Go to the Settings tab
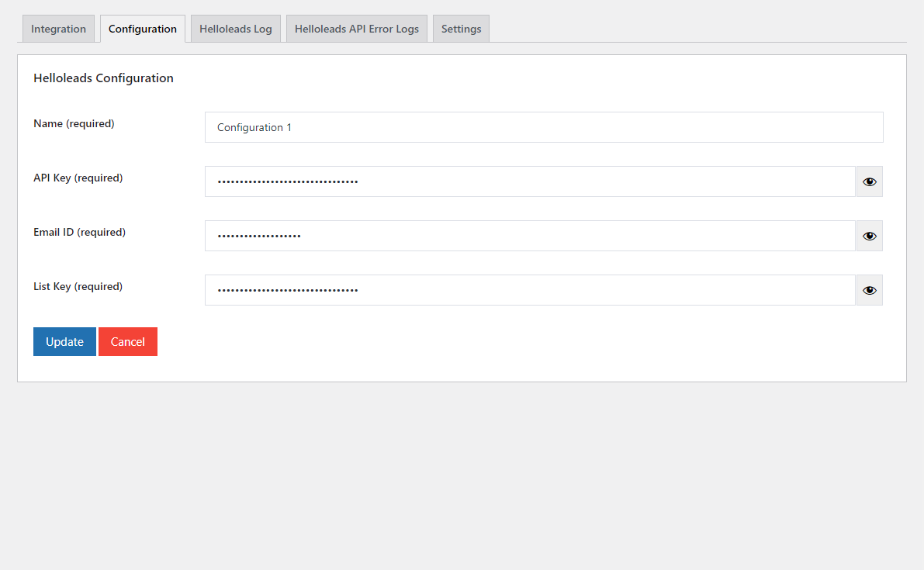 pyautogui.click(x=461, y=29)
